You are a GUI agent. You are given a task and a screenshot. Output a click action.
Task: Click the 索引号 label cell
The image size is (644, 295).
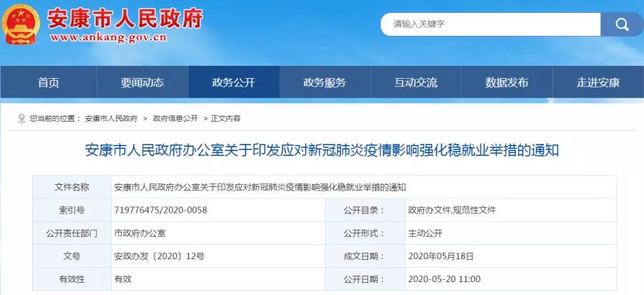72,211
